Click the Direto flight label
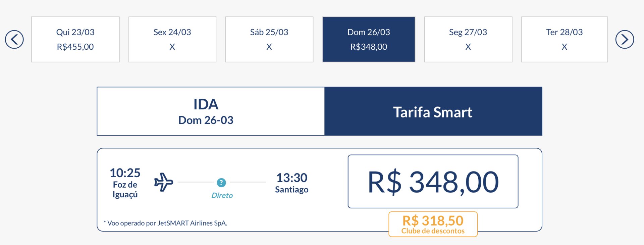 coord(222,195)
